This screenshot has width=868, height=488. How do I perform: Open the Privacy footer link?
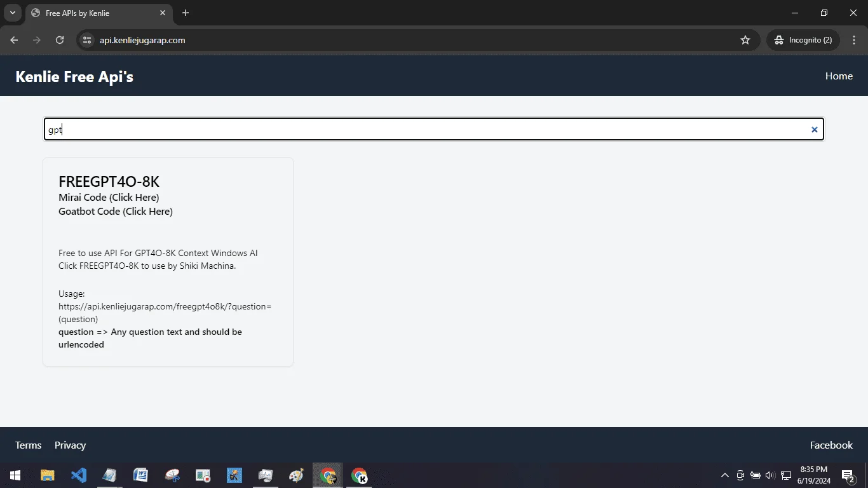pyautogui.click(x=70, y=445)
